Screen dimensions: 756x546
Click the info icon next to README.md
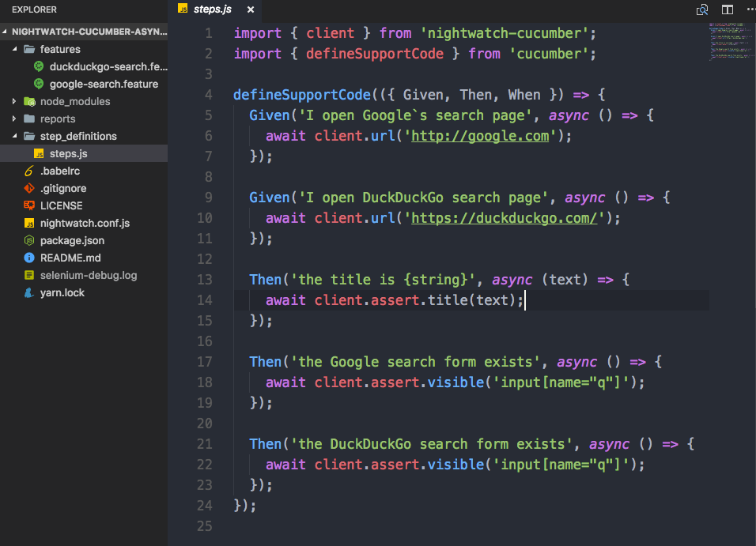(x=29, y=258)
